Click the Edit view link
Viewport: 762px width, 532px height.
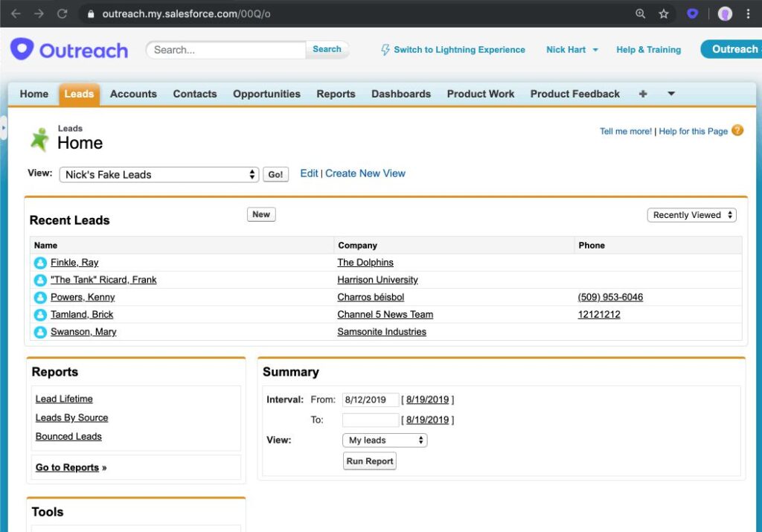point(309,173)
